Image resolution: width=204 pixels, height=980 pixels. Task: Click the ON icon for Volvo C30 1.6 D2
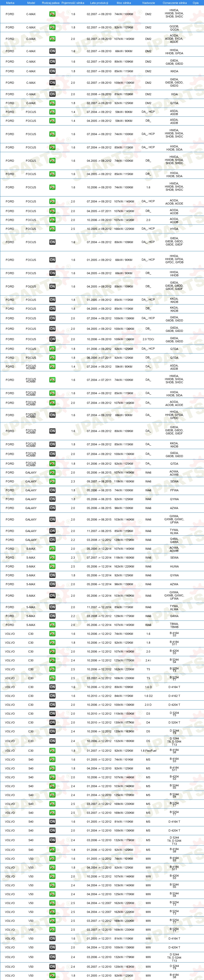[52, 696]
